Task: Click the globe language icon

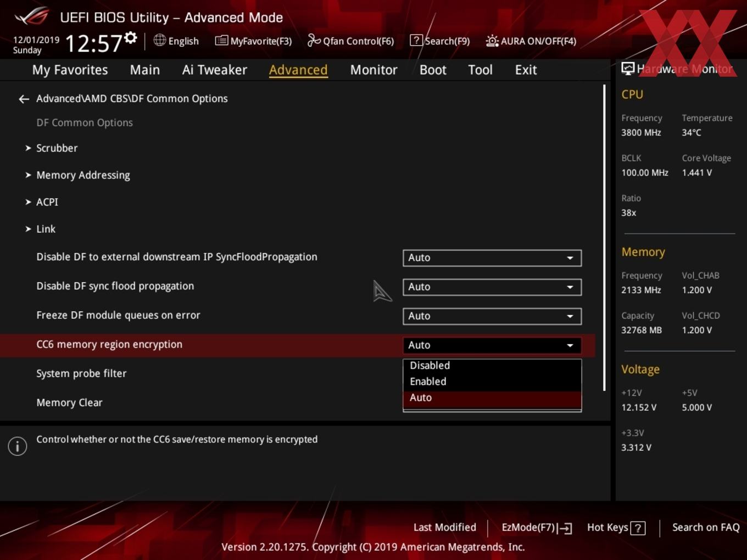Action: point(159,40)
